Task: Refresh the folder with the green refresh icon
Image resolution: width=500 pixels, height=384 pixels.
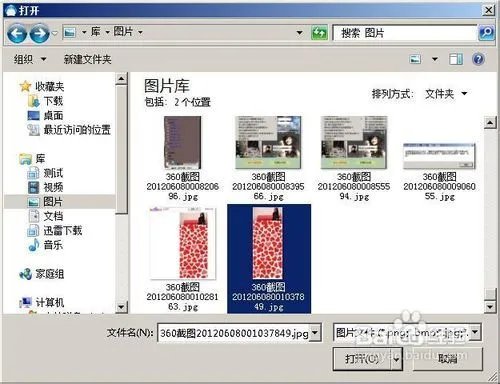Action: pos(319,33)
